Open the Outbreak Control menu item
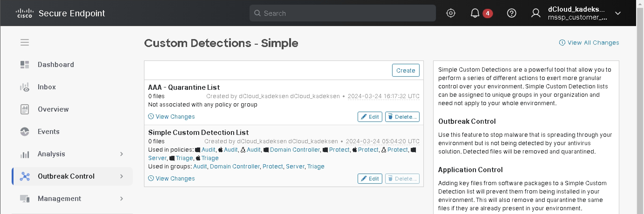644x214 pixels. coord(66,176)
